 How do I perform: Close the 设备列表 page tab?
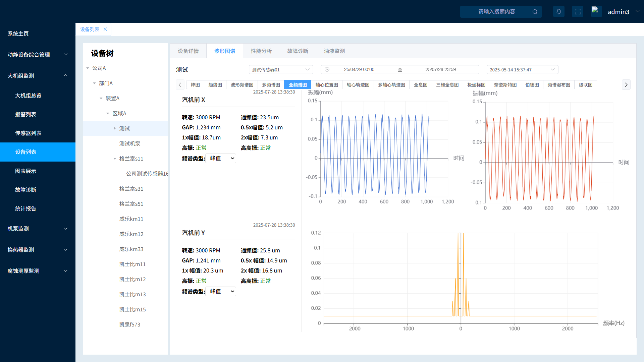point(105,29)
